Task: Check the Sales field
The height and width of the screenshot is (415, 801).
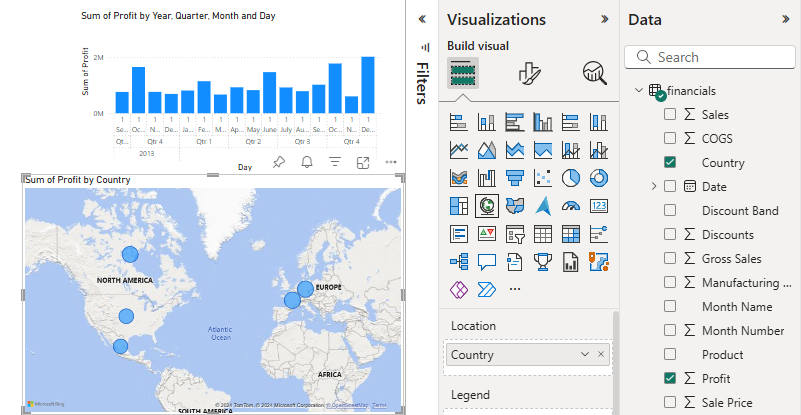Action: (x=670, y=114)
